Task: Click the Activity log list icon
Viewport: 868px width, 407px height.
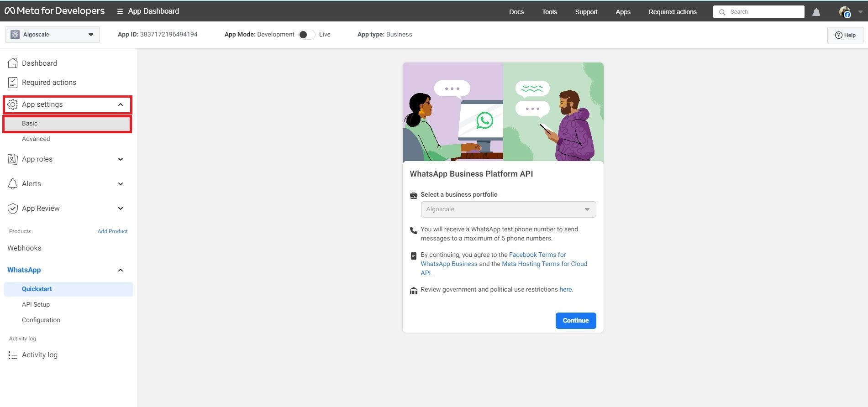Action: pyautogui.click(x=13, y=355)
